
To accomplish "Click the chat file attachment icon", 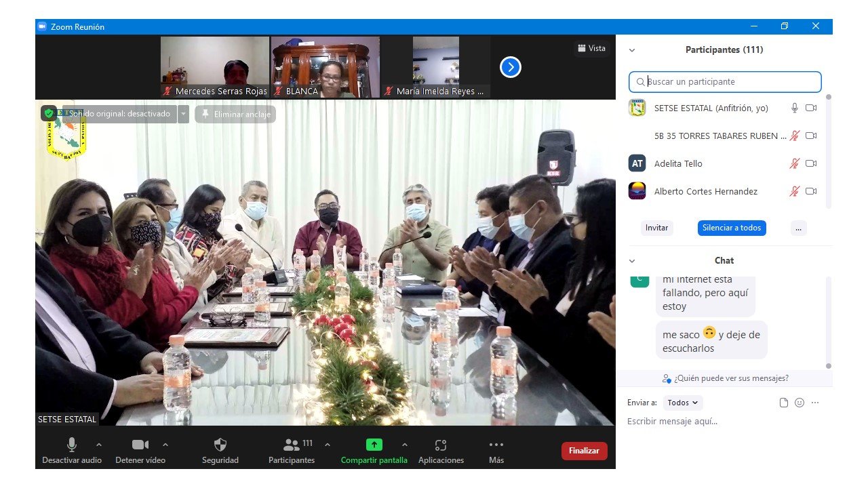I will click(x=784, y=403).
